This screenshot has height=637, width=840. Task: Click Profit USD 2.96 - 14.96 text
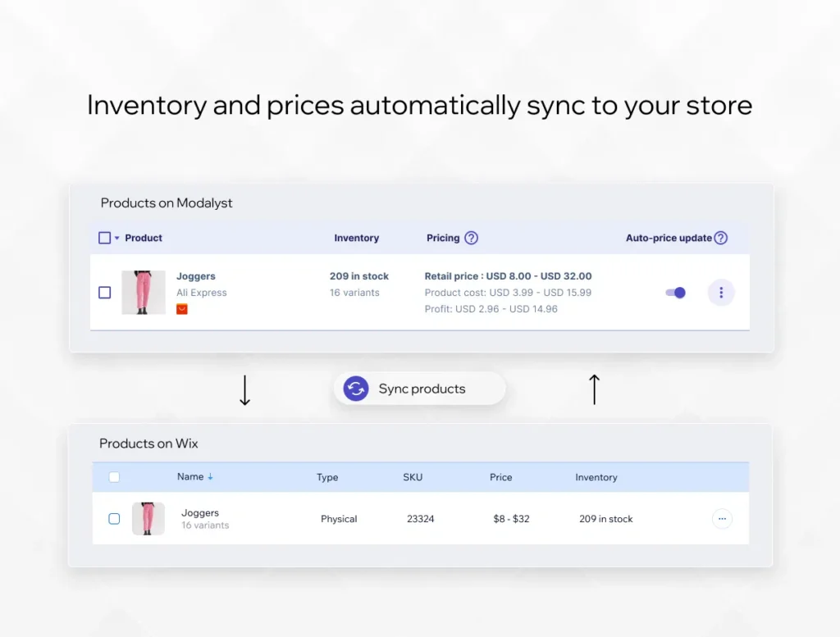coord(491,309)
